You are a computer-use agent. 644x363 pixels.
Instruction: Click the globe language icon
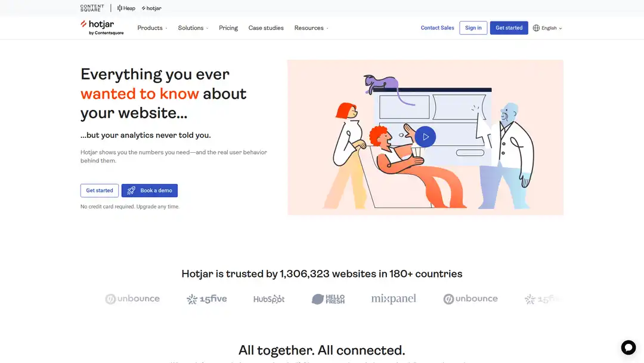click(x=535, y=27)
